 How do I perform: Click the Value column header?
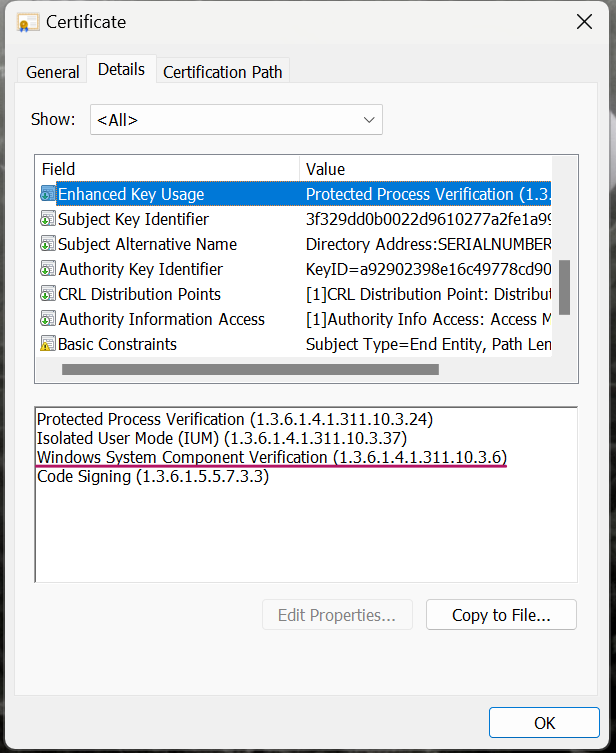click(425, 169)
